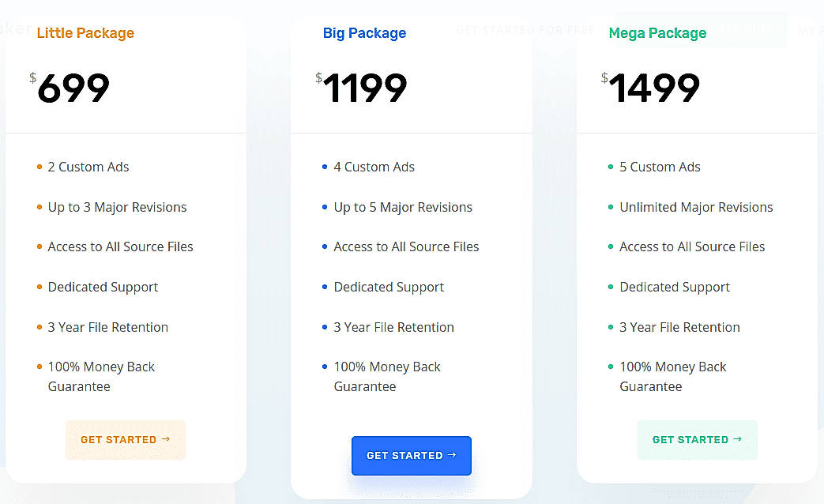Click Access to All Source Files in Big Package
Image resolution: width=824 pixels, height=504 pixels.
(406, 246)
